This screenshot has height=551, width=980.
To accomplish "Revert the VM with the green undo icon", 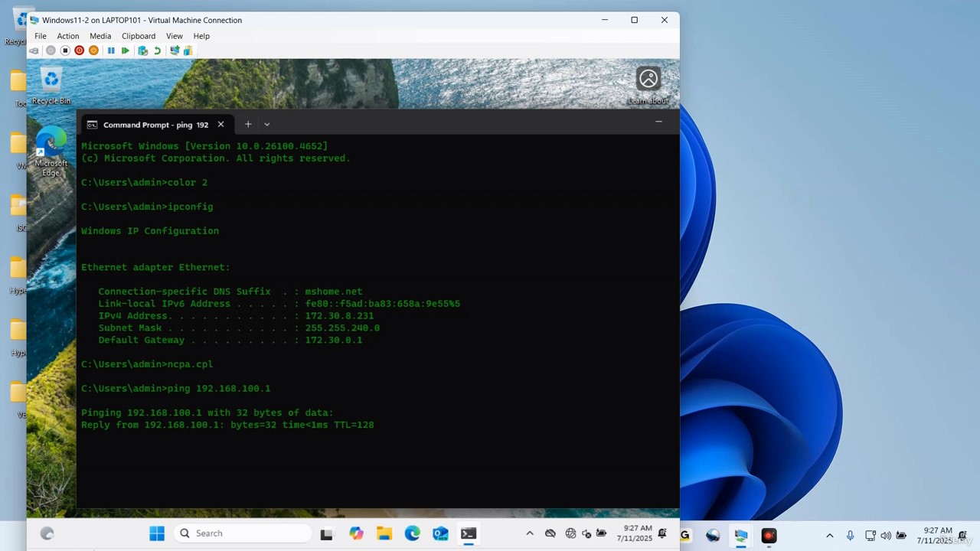I will [157, 51].
